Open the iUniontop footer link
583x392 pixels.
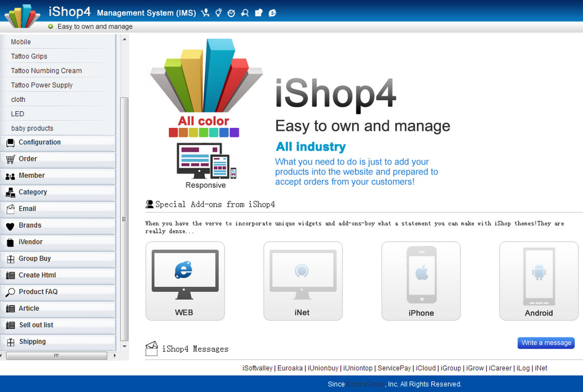[358, 368]
